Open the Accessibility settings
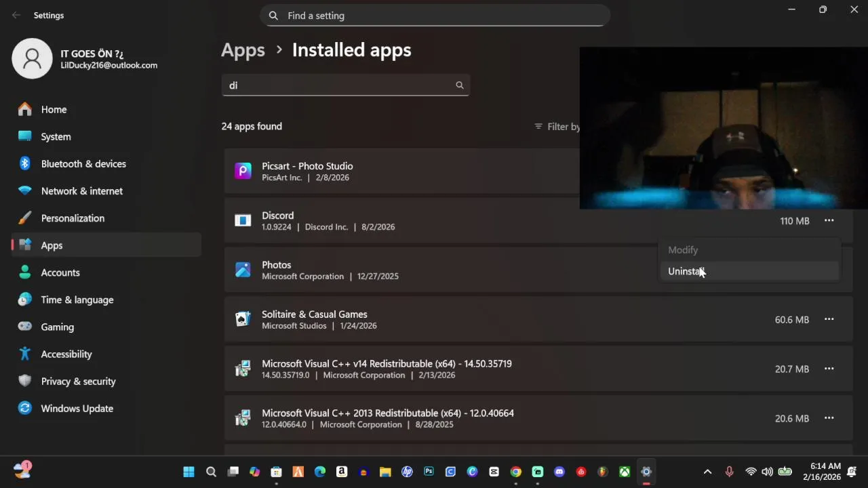 point(66,354)
